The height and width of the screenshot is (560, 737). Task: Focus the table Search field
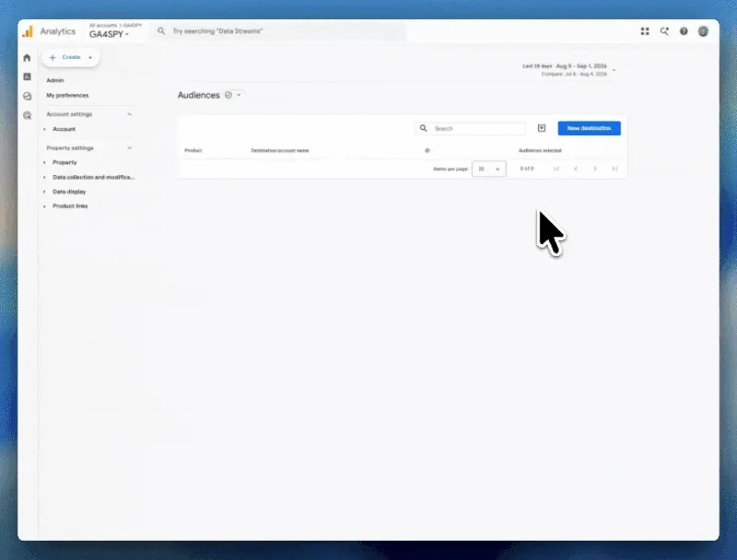click(x=470, y=128)
